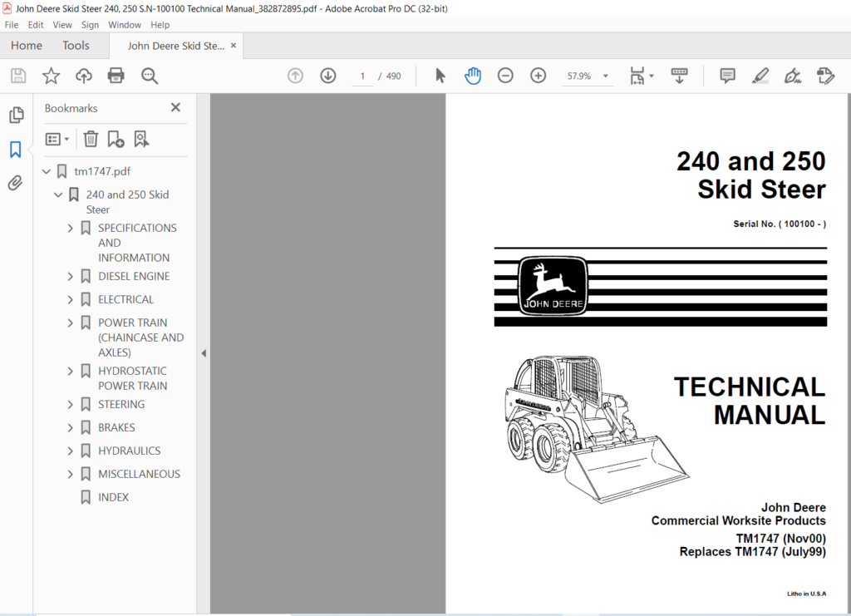Viewport: 851px width, 616px height.
Task: Add a new bookmark
Action: (116, 140)
